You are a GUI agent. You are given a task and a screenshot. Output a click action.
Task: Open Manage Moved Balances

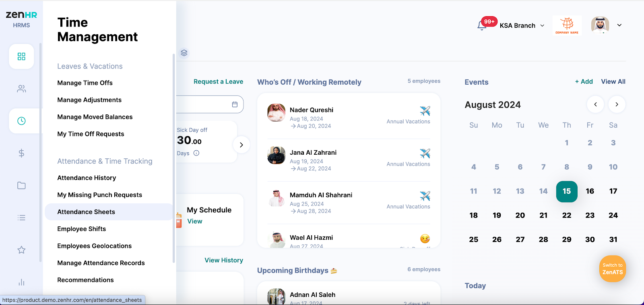click(x=95, y=117)
